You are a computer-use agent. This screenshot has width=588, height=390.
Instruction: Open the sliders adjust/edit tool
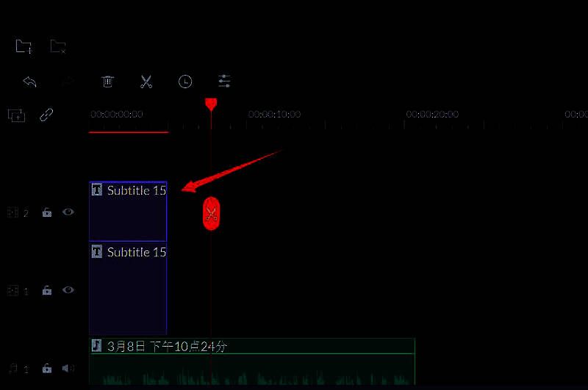click(224, 82)
